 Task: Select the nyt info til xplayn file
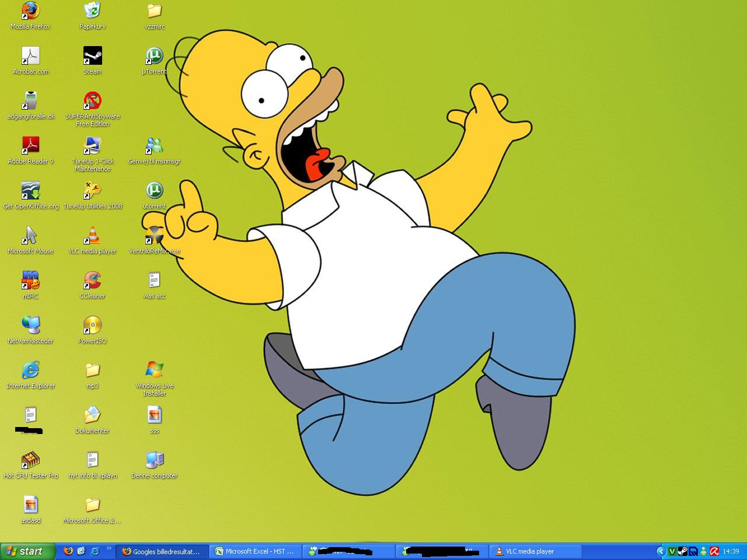point(92,465)
